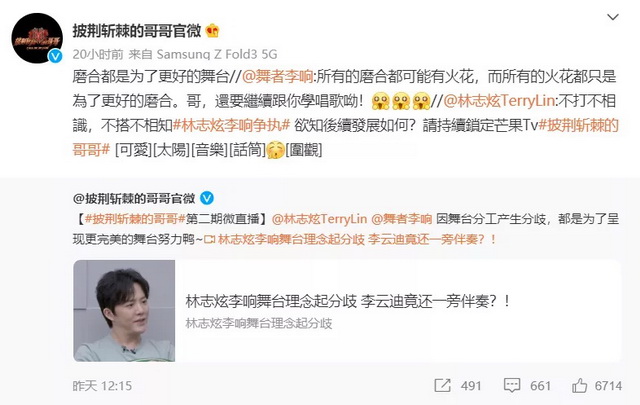
Task: Open @林志炫TerryLin mention in reposted post
Action: [x=319, y=219]
